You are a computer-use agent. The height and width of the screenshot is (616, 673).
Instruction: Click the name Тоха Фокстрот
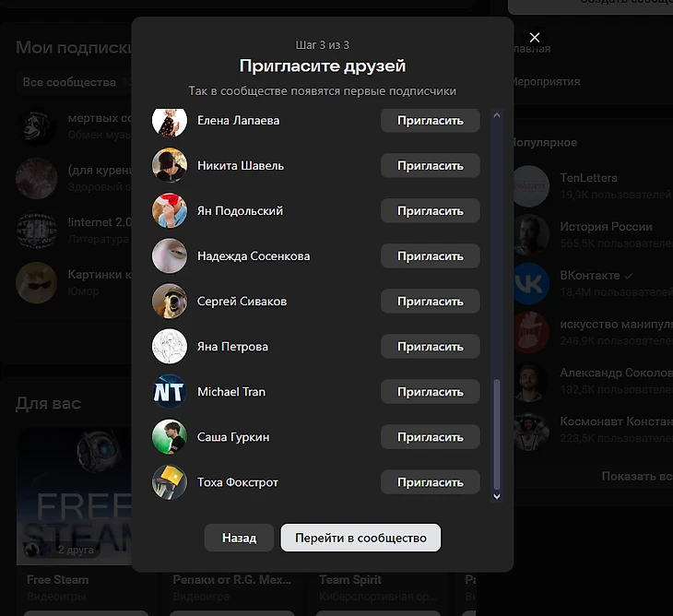coord(237,482)
